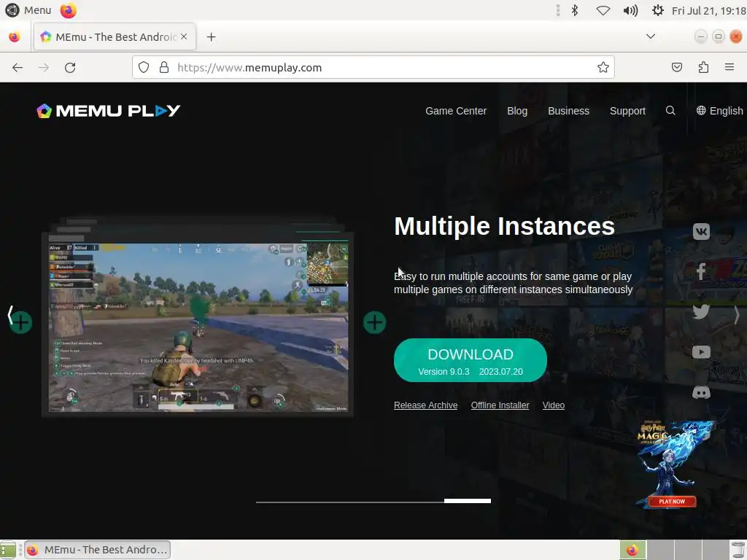Open Firefox View pinned icon
This screenshot has height=560, width=747.
[x=15, y=36]
